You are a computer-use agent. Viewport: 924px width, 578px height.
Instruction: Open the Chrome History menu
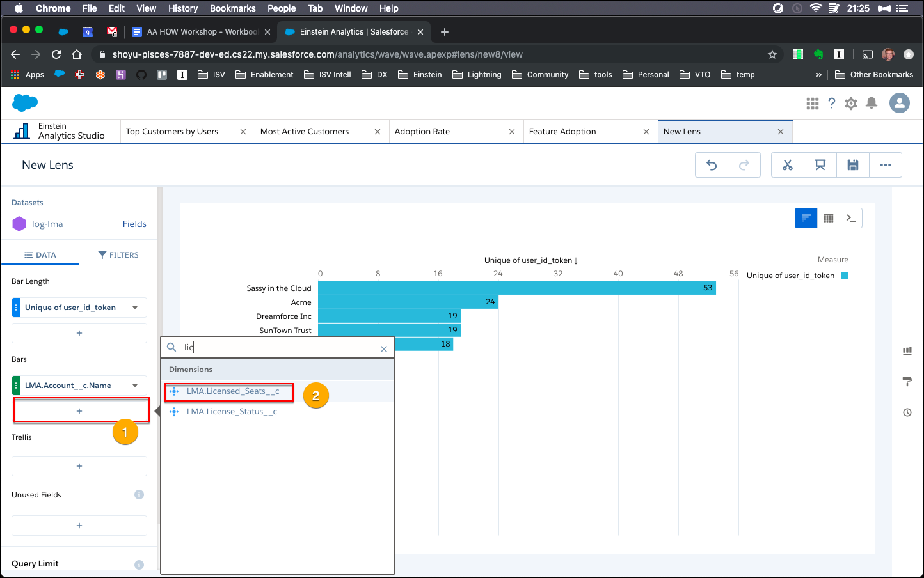pyautogui.click(x=183, y=8)
